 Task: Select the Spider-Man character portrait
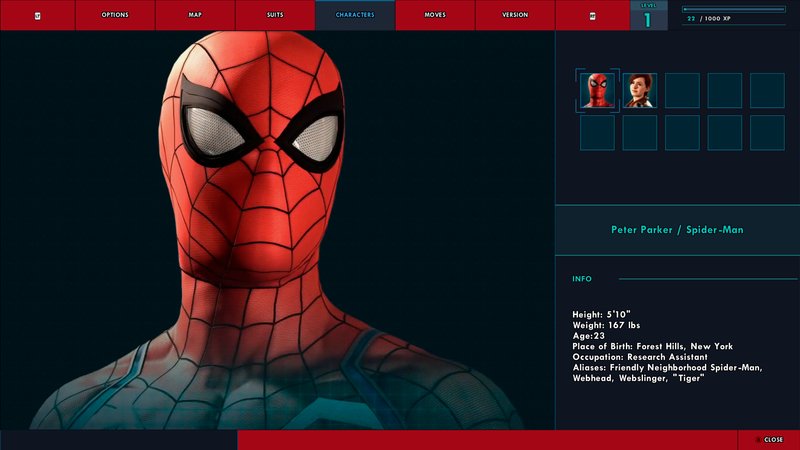[597, 90]
